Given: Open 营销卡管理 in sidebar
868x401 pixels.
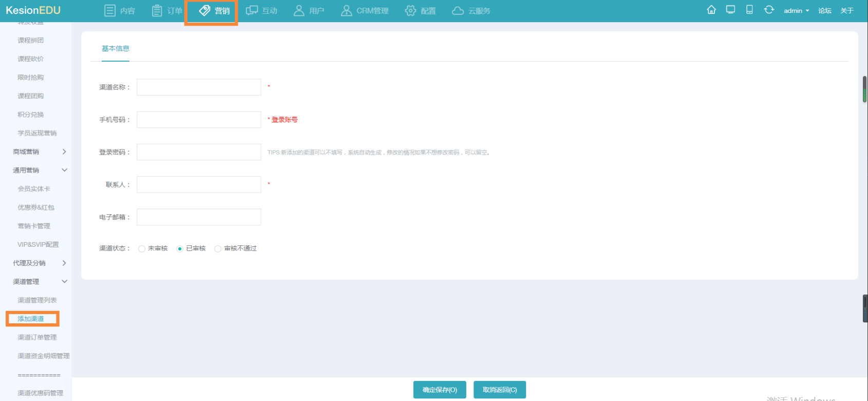Looking at the screenshot, I should [x=34, y=226].
